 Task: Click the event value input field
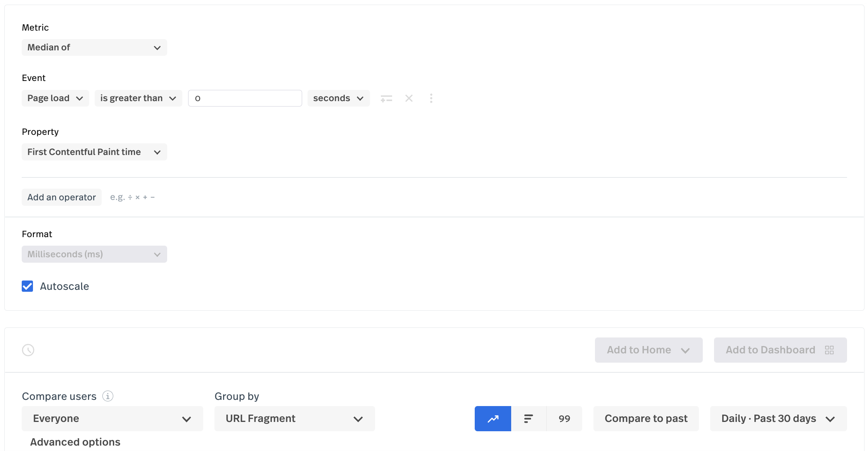(245, 98)
